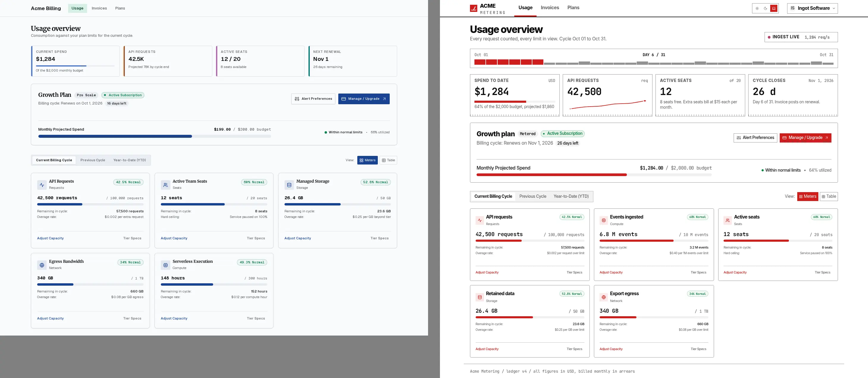868x378 pixels.
Task: Switch to dark theme with moon icon
Action: pyautogui.click(x=765, y=8)
